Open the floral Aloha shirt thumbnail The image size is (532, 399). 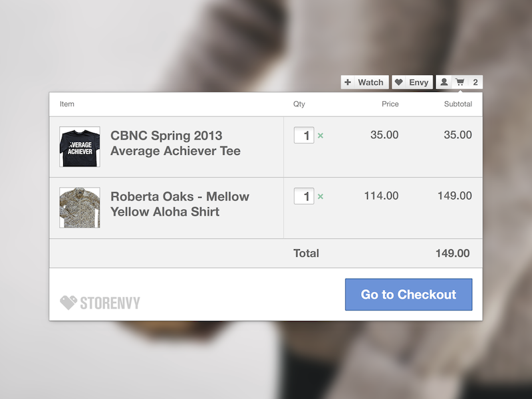point(80,207)
